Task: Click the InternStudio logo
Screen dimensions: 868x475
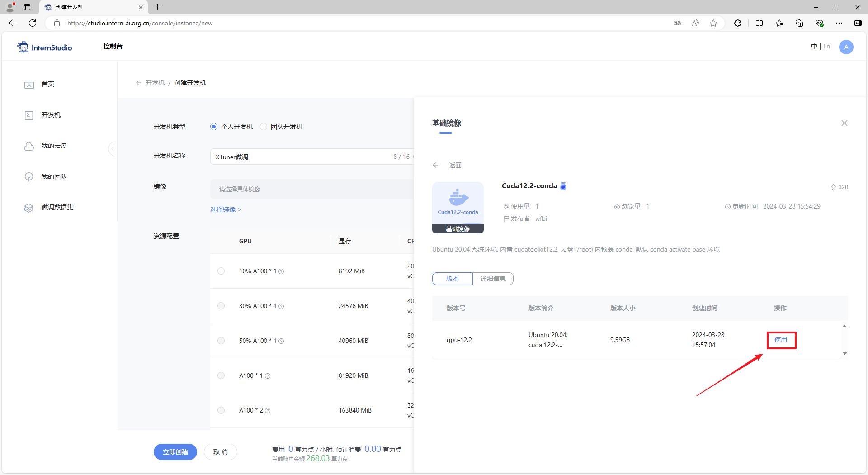Action: pyautogui.click(x=44, y=47)
